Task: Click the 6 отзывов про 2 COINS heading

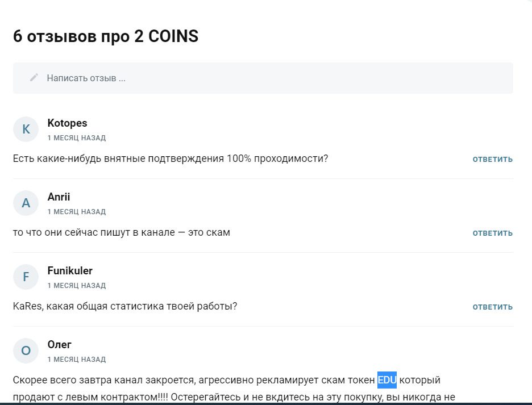Action: 106,36
